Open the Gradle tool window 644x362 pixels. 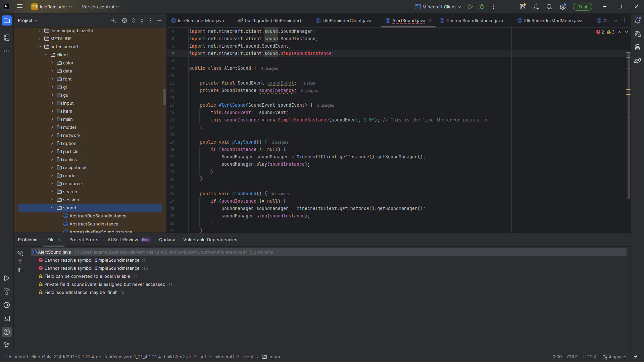click(x=638, y=61)
